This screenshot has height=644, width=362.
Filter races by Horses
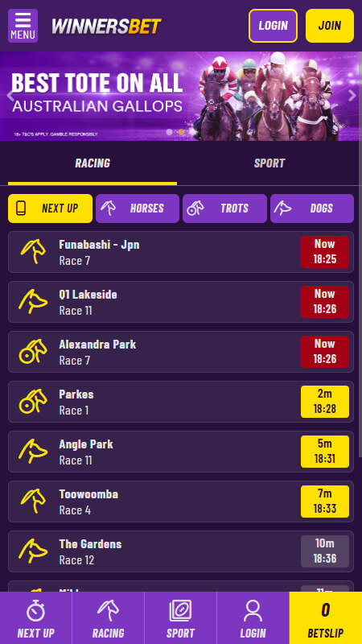[x=138, y=208]
